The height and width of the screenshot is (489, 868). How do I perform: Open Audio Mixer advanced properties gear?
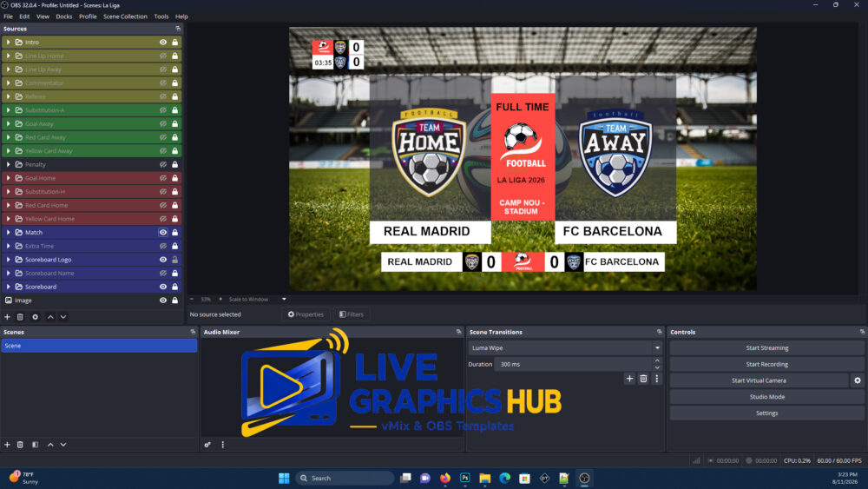pos(207,444)
